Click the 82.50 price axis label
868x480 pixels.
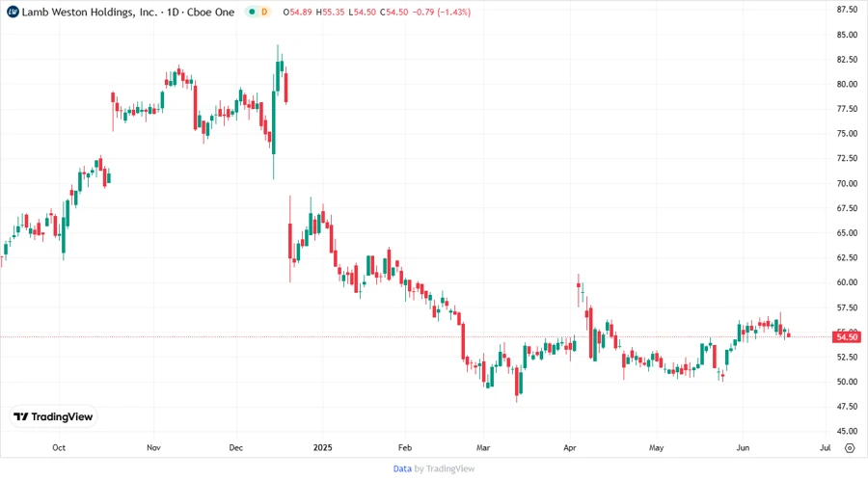pos(847,59)
